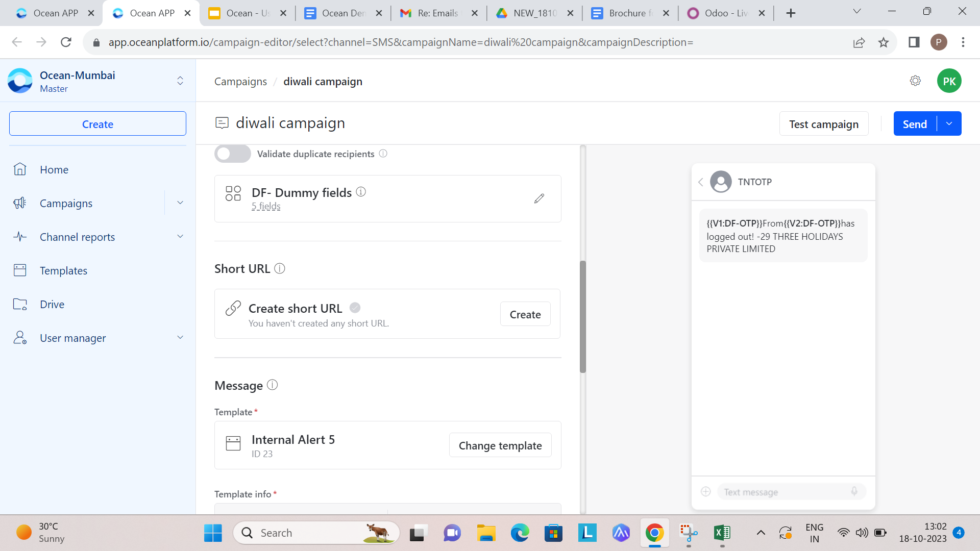Image resolution: width=980 pixels, height=551 pixels.
Task: Click the microphone icon in preview
Action: click(854, 491)
